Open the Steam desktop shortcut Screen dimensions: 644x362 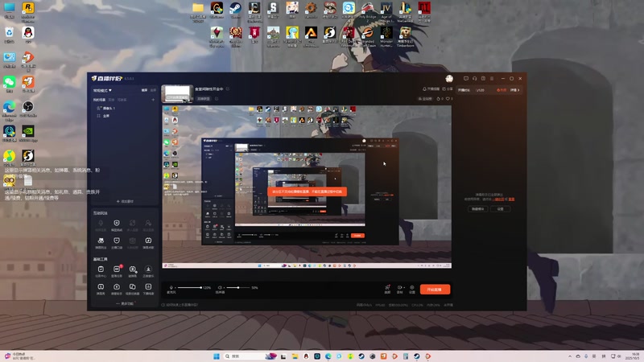(235, 10)
